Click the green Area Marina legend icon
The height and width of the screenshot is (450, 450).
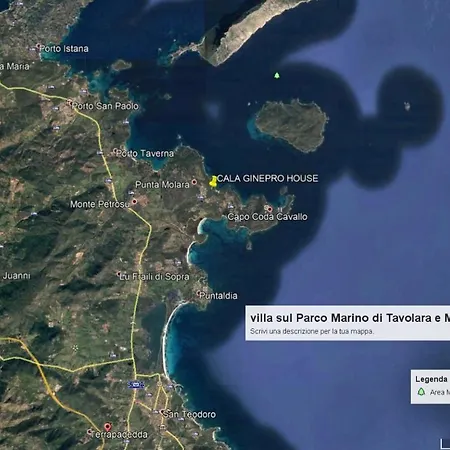(421, 392)
